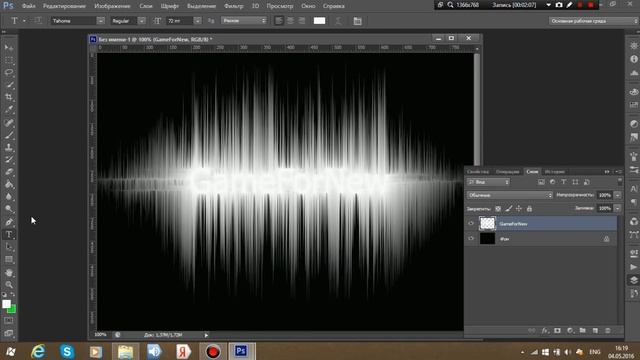Expand the layer opacity slider arrow

pyautogui.click(x=618, y=195)
